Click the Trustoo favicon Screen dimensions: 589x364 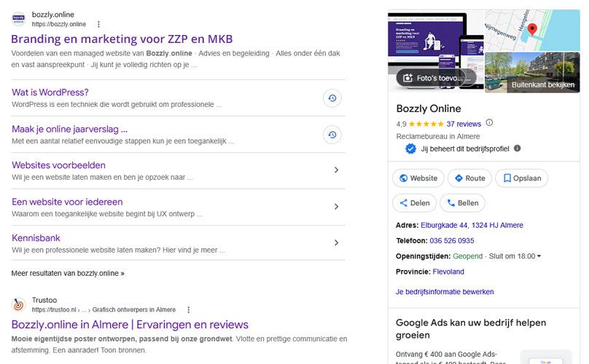pos(18,305)
